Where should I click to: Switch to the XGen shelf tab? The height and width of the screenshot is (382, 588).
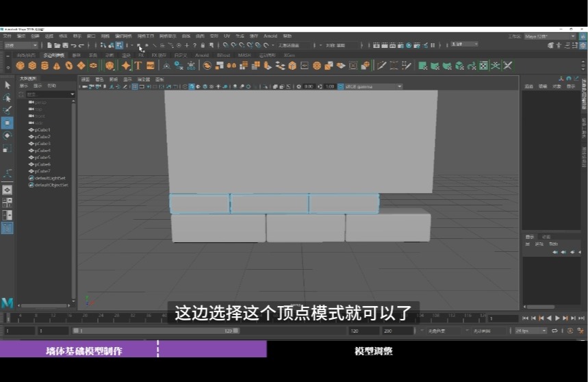(x=290, y=55)
